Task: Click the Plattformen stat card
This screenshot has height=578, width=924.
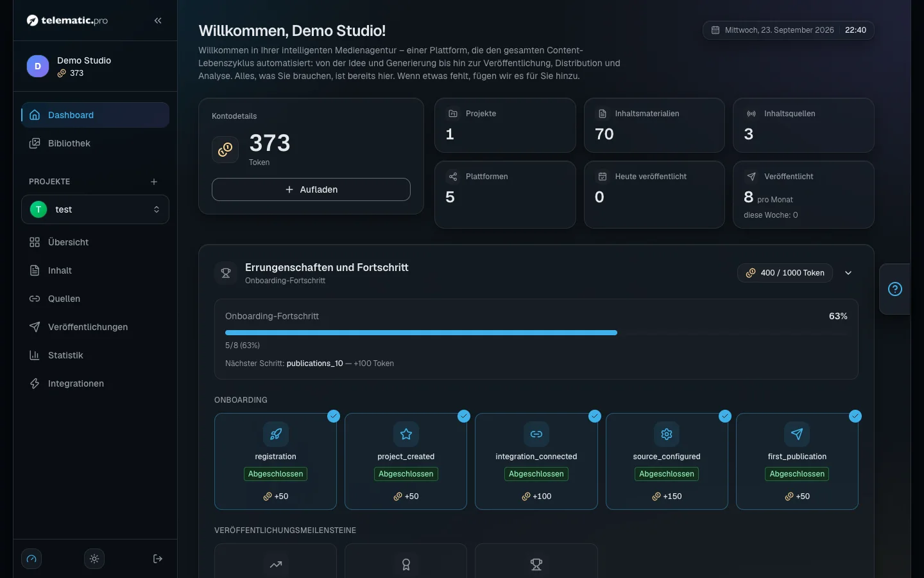Action: 505,195
